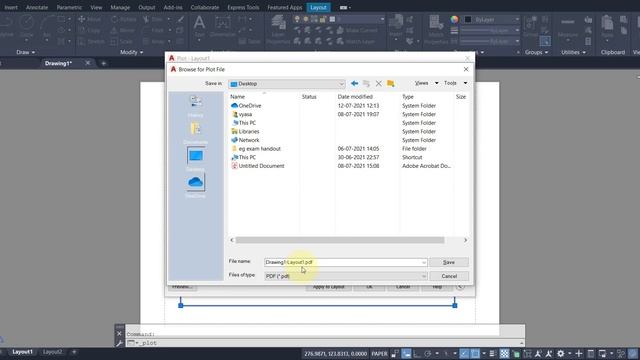The image size is (640, 360).
Task: Open the Save in Desktop dropdown
Action: 287,84
